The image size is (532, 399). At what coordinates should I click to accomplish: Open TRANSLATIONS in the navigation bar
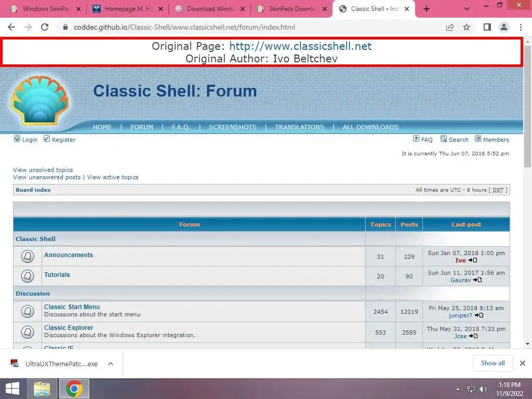click(300, 127)
